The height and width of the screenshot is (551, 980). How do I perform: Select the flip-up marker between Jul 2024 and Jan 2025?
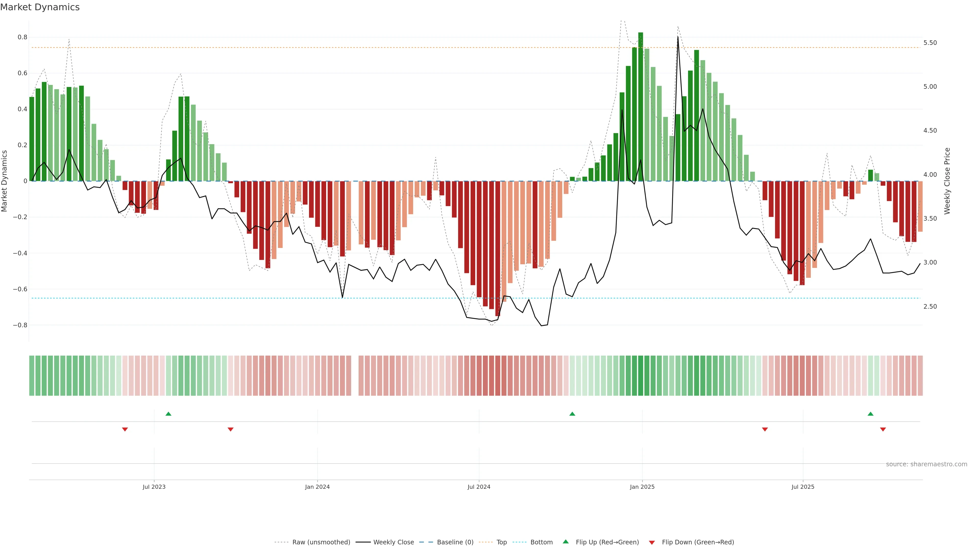coord(572,414)
